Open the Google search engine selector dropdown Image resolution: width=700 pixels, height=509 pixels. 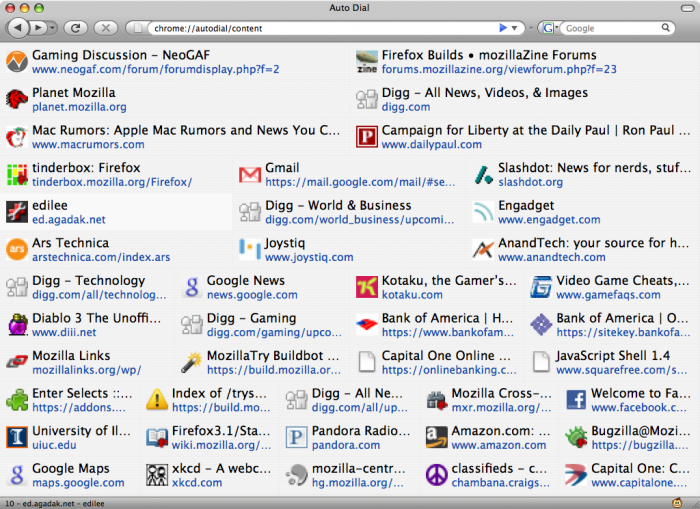coord(549,28)
